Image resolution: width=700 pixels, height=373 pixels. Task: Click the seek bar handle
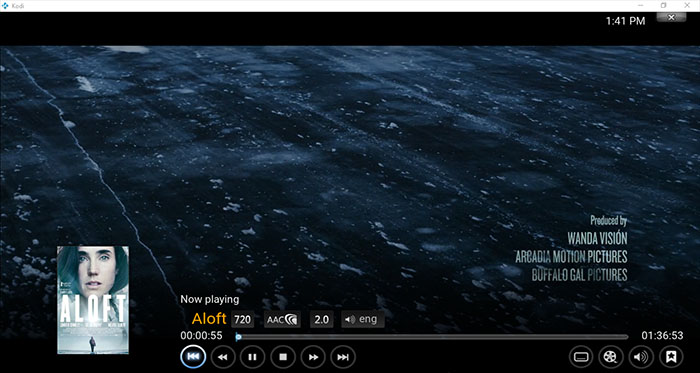point(238,337)
